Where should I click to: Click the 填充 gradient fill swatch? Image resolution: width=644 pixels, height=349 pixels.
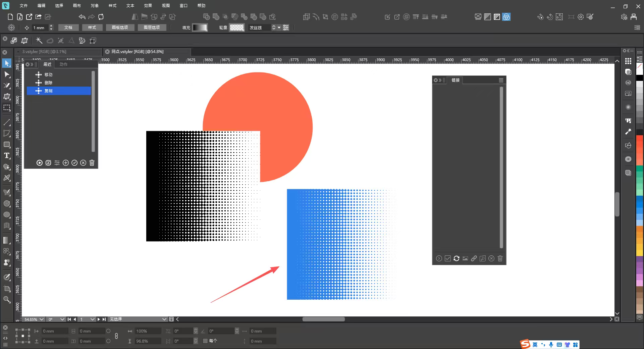200,28
